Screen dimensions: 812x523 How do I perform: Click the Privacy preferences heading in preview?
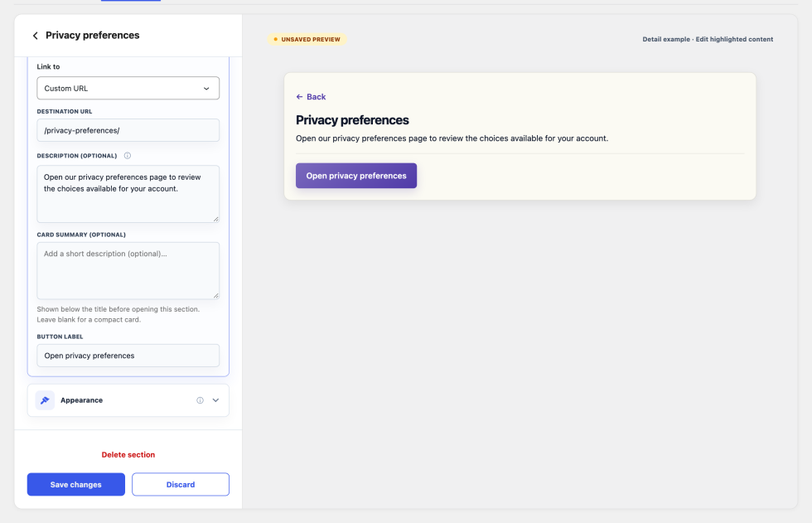[352, 120]
